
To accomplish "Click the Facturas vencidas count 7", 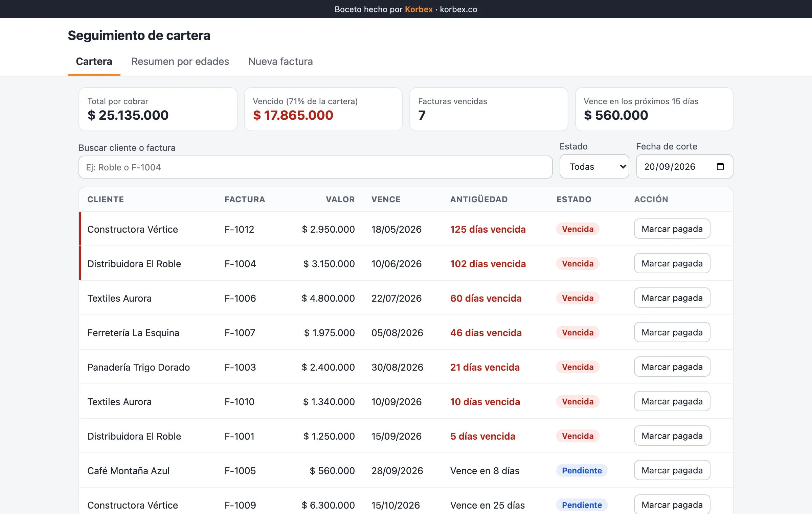I will click(x=422, y=115).
